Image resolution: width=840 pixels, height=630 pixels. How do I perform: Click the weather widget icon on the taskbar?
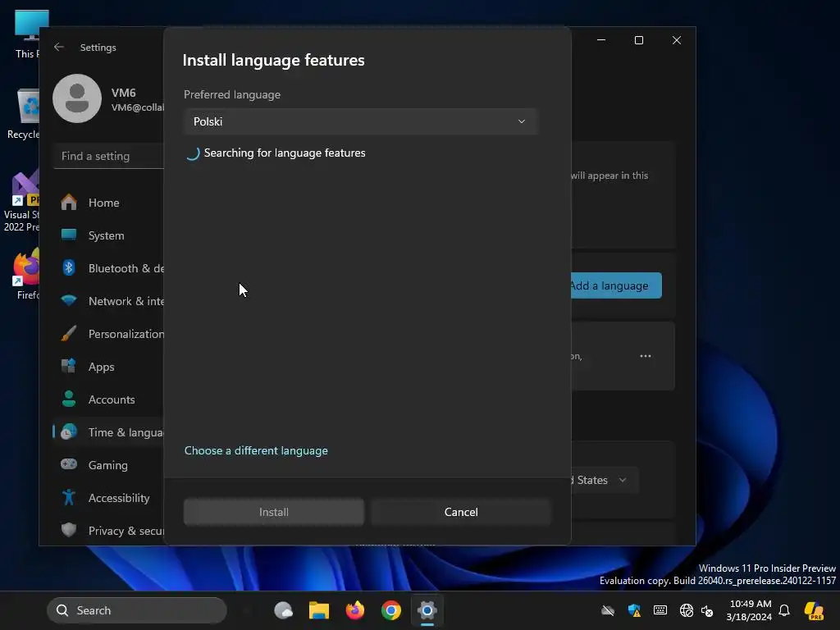[x=283, y=610]
